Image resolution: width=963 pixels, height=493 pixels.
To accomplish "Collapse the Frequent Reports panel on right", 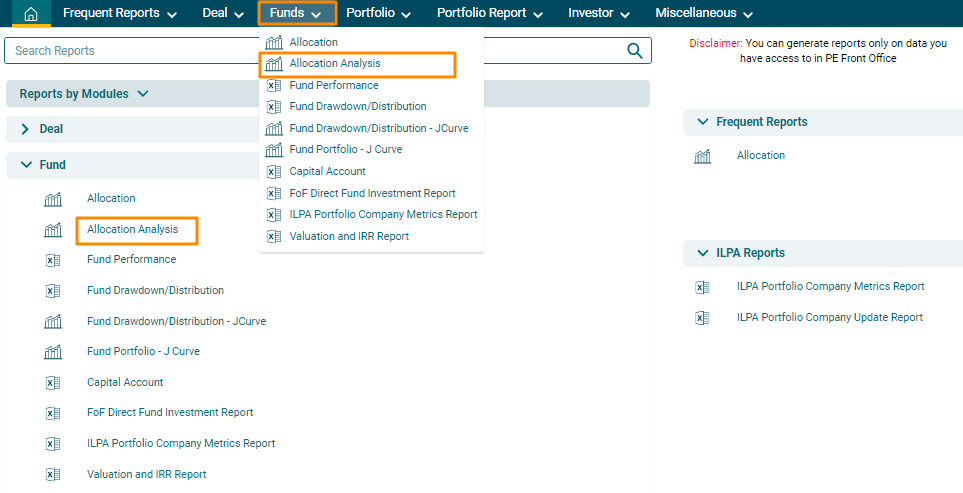I will pos(701,122).
